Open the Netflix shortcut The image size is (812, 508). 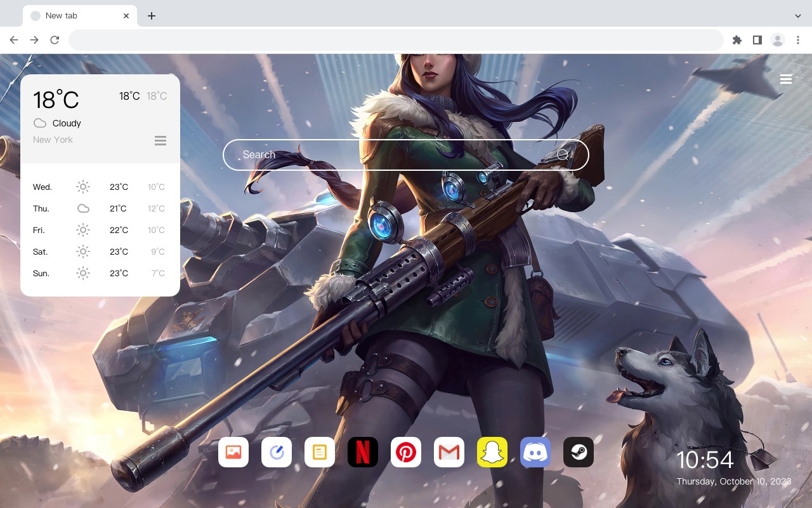click(363, 452)
